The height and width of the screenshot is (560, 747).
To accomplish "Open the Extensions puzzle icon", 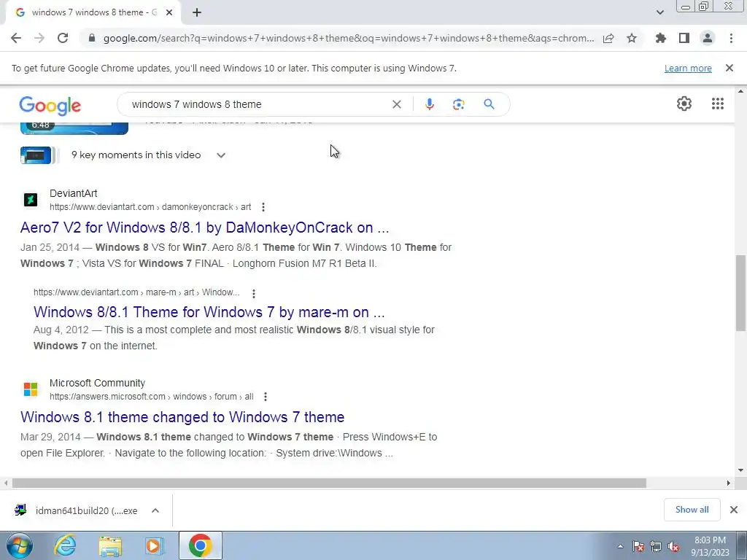I will pos(660,38).
